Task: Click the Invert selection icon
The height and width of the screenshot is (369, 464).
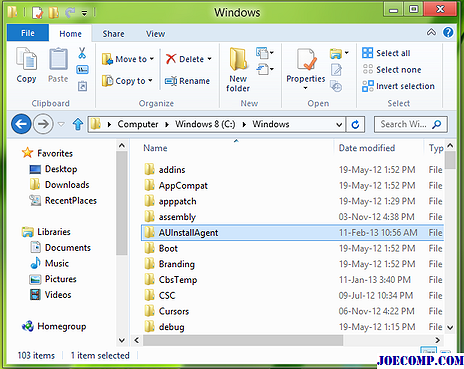Action: coord(368,86)
